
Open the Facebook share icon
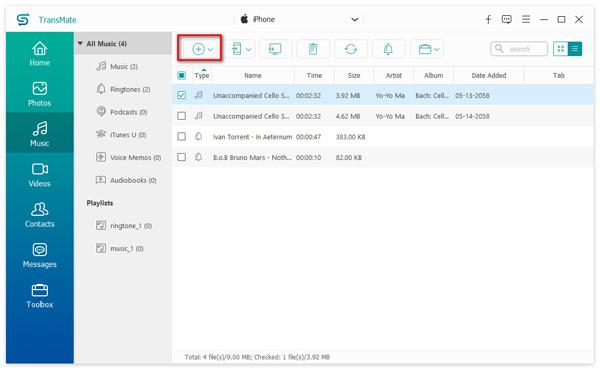488,20
